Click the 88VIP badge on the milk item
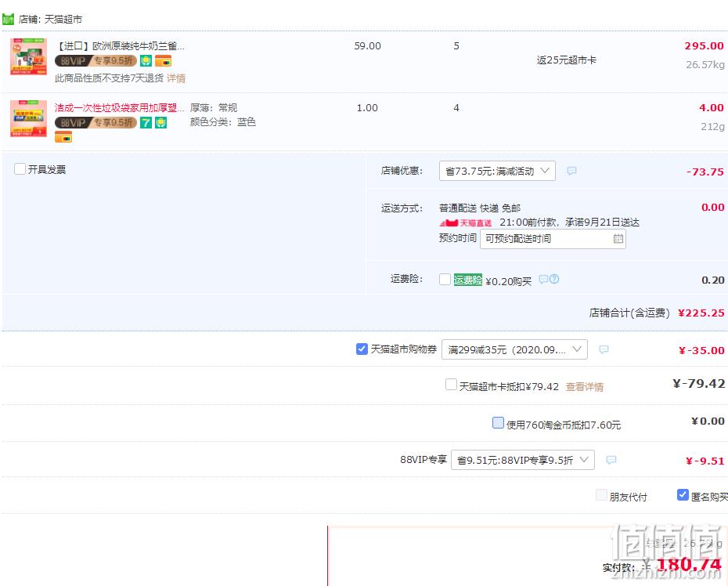The width and height of the screenshot is (728, 586). click(x=96, y=61)
